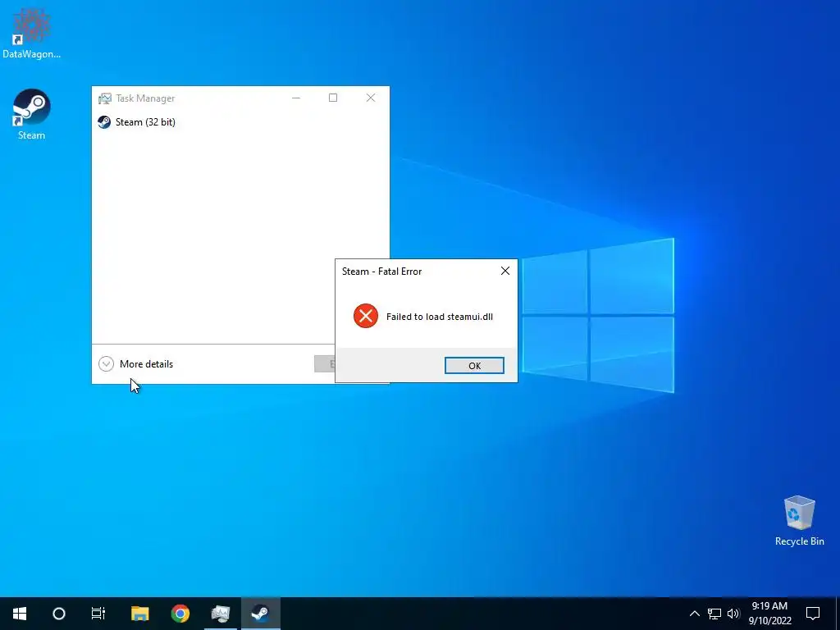The image size is (840, 630).
Task: Open the DataWagon desktop shortcut
Action: coord(32,32)
